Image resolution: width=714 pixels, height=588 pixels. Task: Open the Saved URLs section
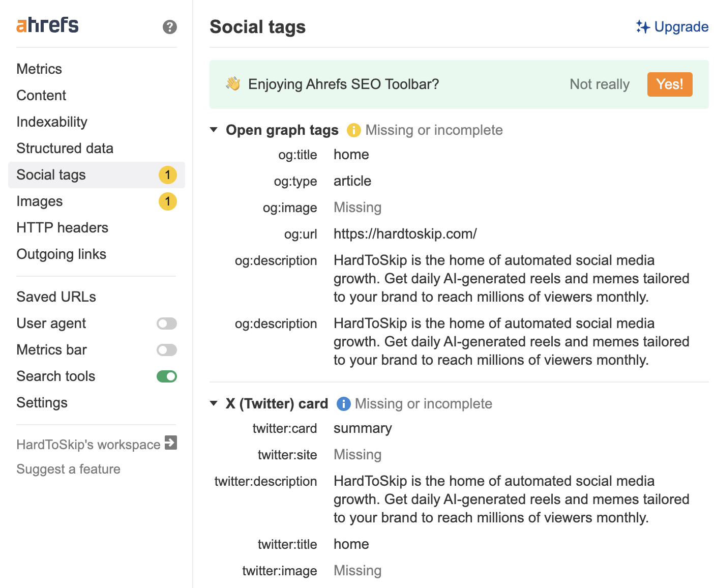click(x=56, y=297)
